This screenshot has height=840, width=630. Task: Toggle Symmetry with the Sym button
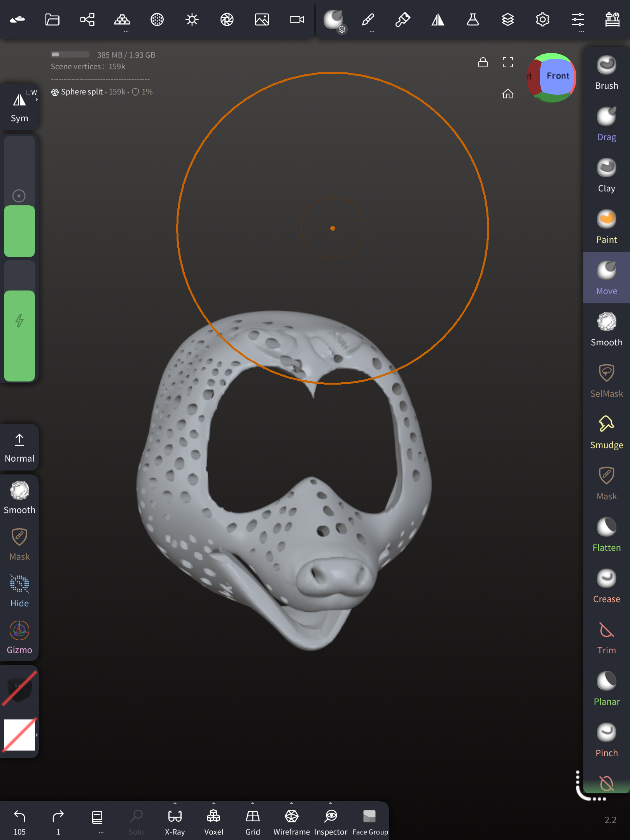tap(19, 107)
